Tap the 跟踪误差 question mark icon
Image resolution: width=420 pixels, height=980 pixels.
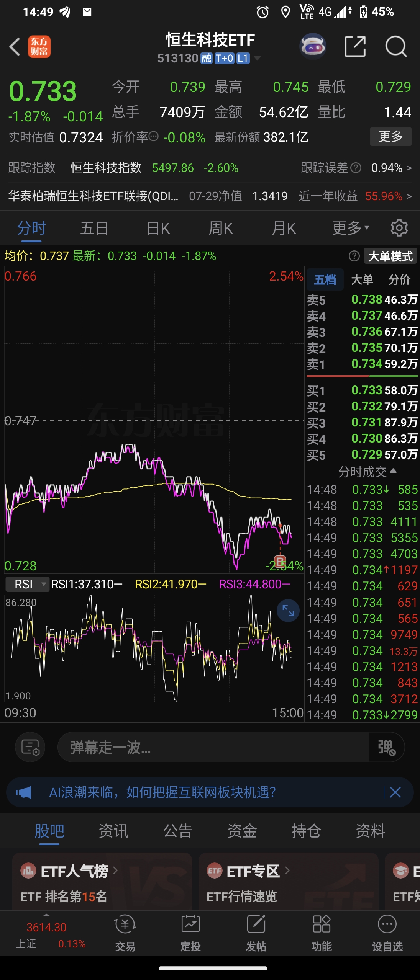[x=356, y=168]
